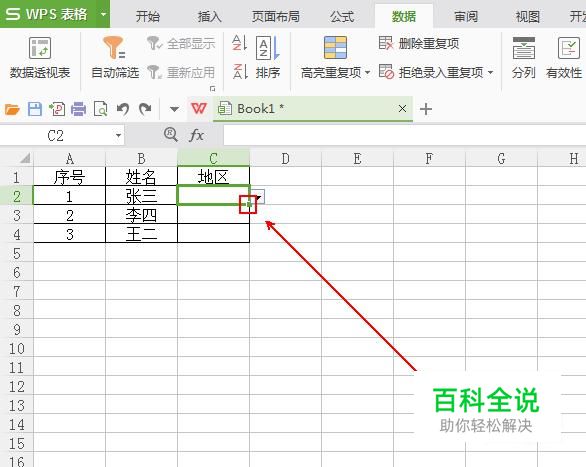This screenshot has height=467, width=586.
Task: Select column A header
Action: 70,159
